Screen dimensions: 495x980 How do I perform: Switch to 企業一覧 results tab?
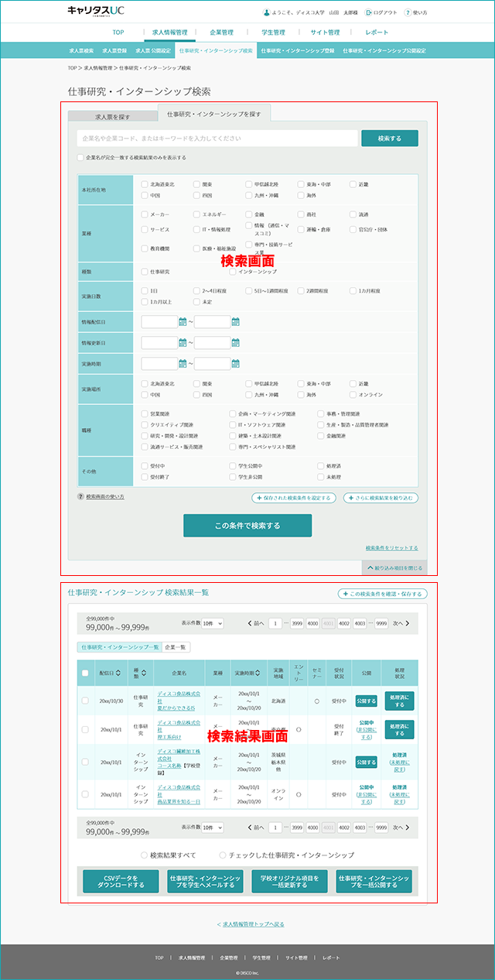click(176, 647)
